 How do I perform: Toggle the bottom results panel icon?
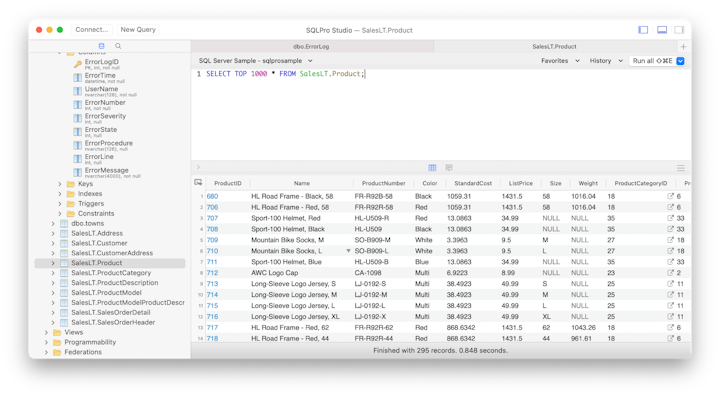[x=662, y=30]
